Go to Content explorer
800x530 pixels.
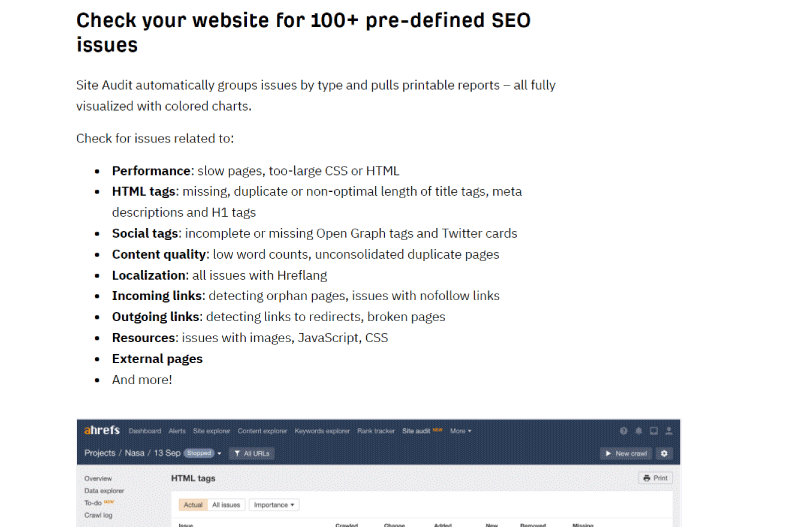[x=262, y=431]
